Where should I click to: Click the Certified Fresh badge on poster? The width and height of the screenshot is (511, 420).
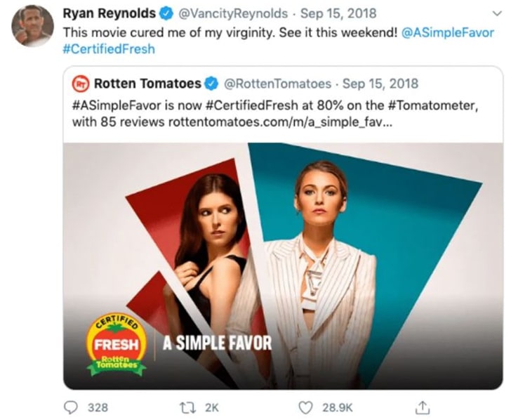[x=116, y=346]
